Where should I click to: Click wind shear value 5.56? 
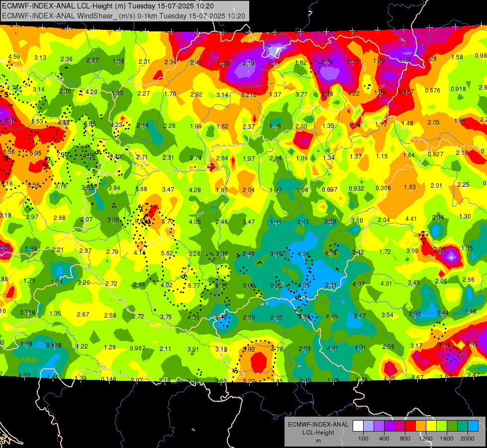tap(34, 185)
